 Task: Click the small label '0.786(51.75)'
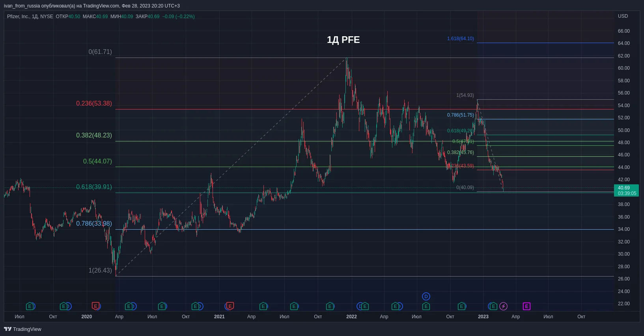(x=461, y=115)
